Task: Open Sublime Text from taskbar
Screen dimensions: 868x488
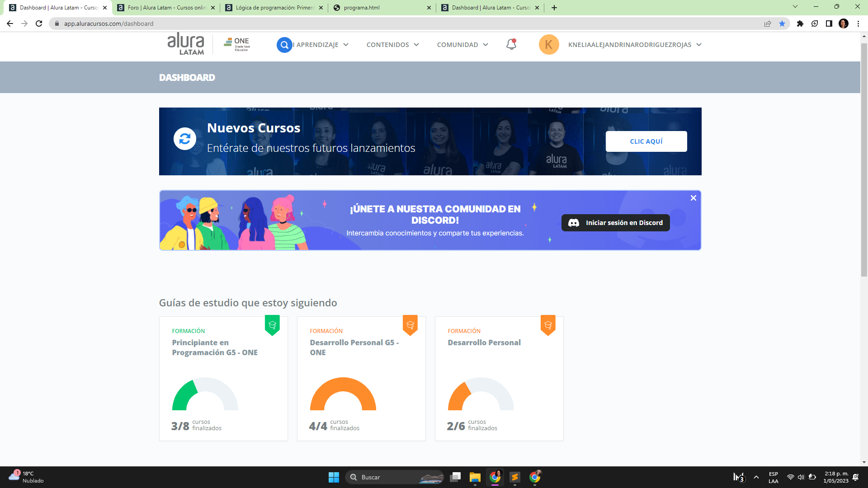Action: [515, 477]
